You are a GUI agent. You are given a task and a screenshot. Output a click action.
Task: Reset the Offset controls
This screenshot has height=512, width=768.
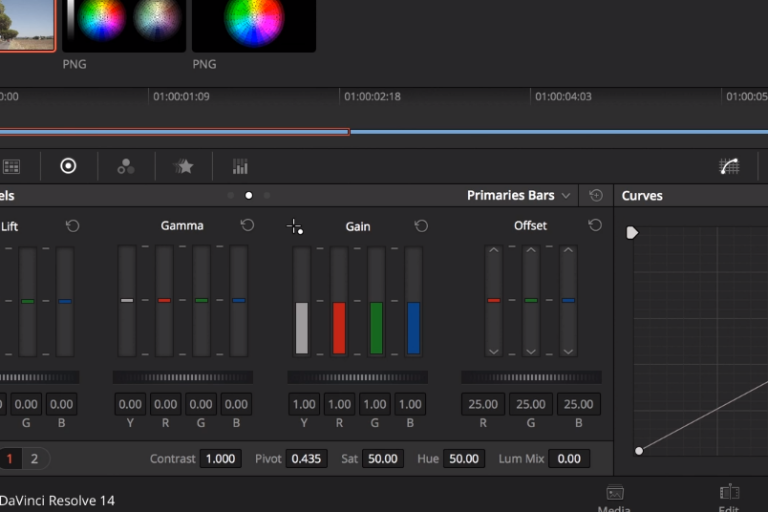point(595,225)
